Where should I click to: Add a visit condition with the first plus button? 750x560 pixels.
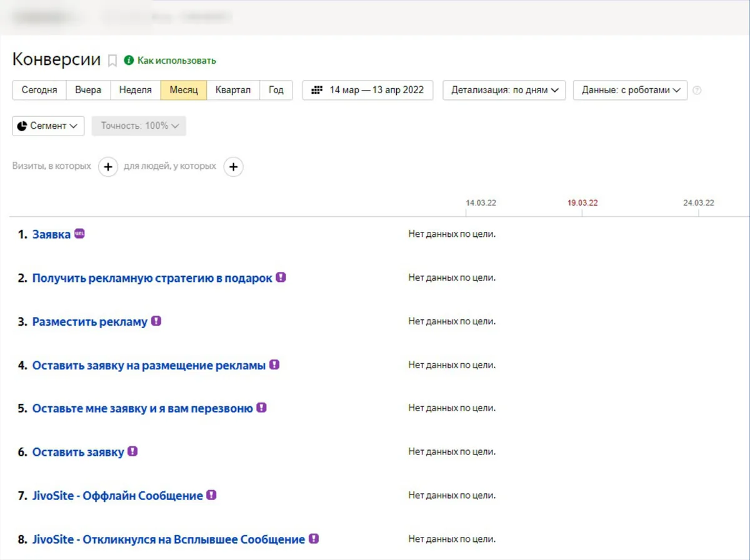tap(108, 167)
